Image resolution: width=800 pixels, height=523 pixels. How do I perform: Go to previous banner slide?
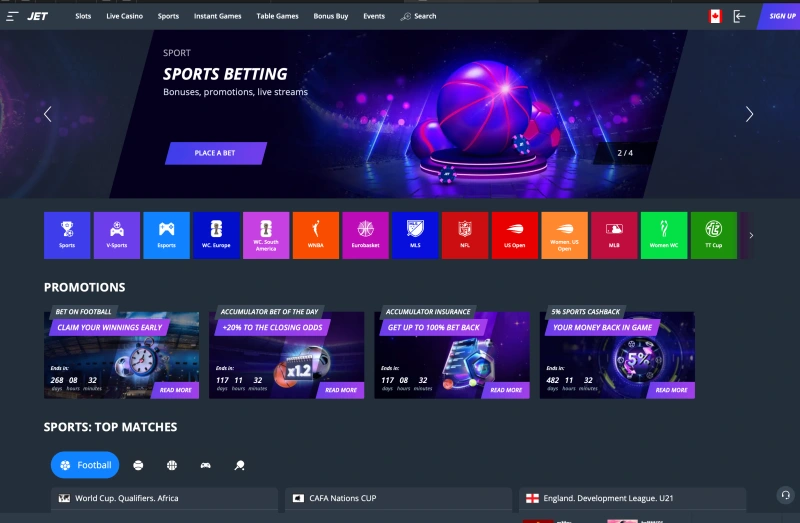click(47, 114)
